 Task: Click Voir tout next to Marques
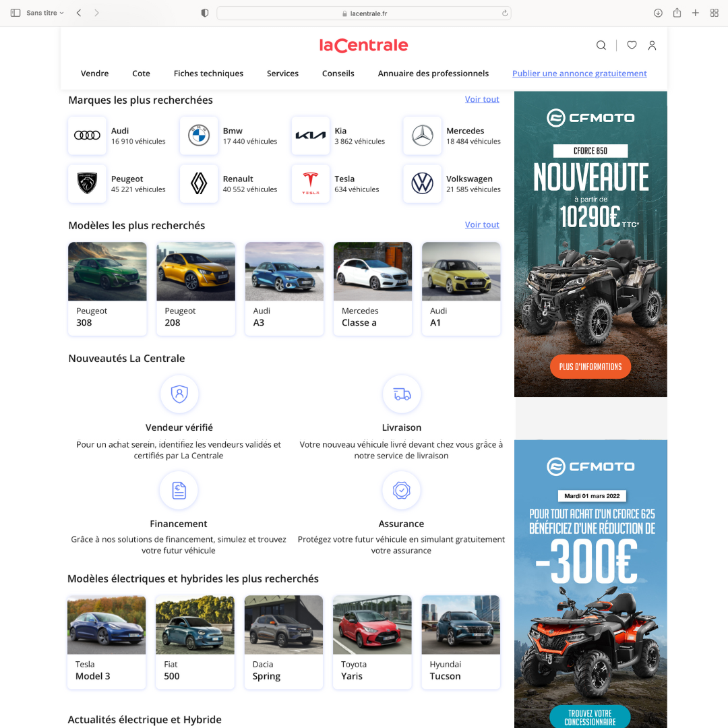pyautogui.click(x=482, y=99)
